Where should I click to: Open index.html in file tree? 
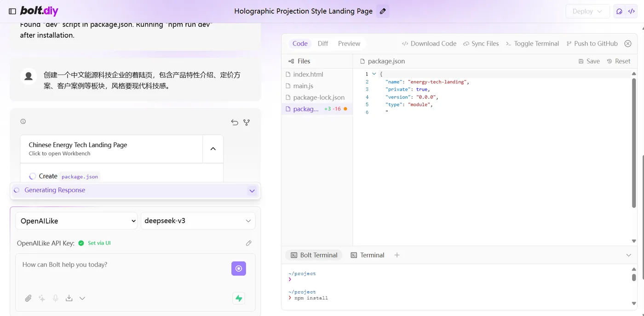pyautogui.click(x=317, y=75)
